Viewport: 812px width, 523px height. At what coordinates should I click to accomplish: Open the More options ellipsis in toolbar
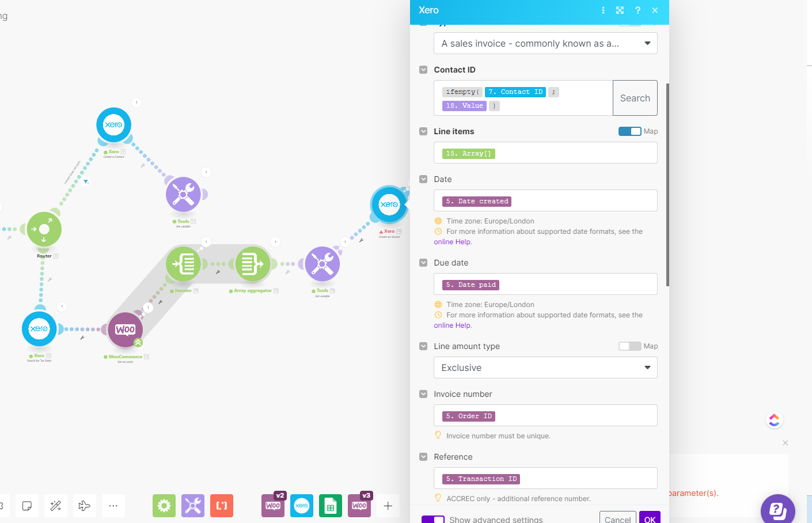[113, 506]
